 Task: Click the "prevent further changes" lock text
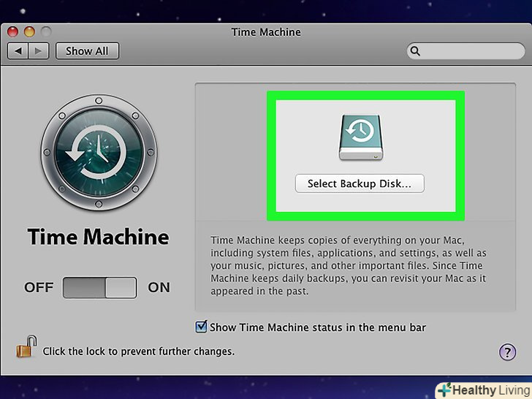click(x=139, y=351)
